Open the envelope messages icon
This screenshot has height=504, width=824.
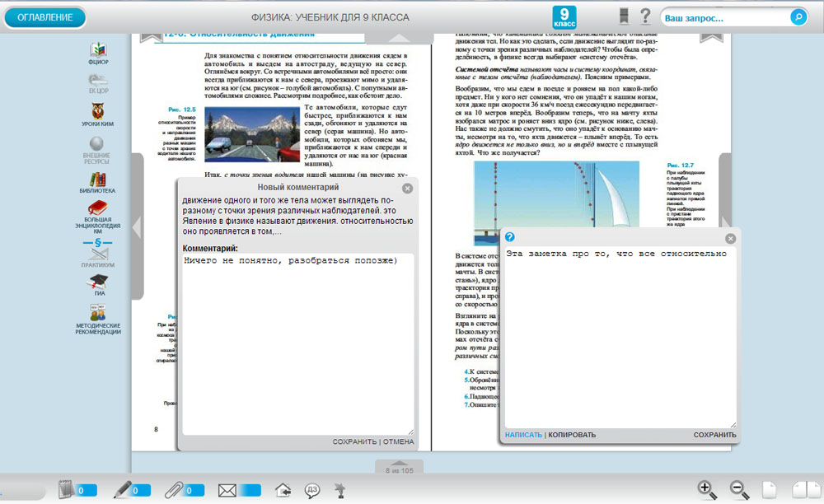coord(227,490)
